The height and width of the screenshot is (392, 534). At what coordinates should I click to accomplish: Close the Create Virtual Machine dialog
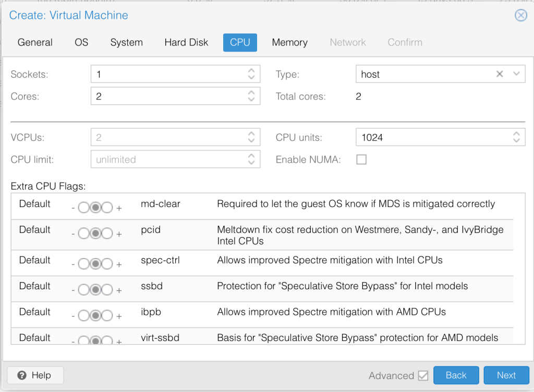520,15
